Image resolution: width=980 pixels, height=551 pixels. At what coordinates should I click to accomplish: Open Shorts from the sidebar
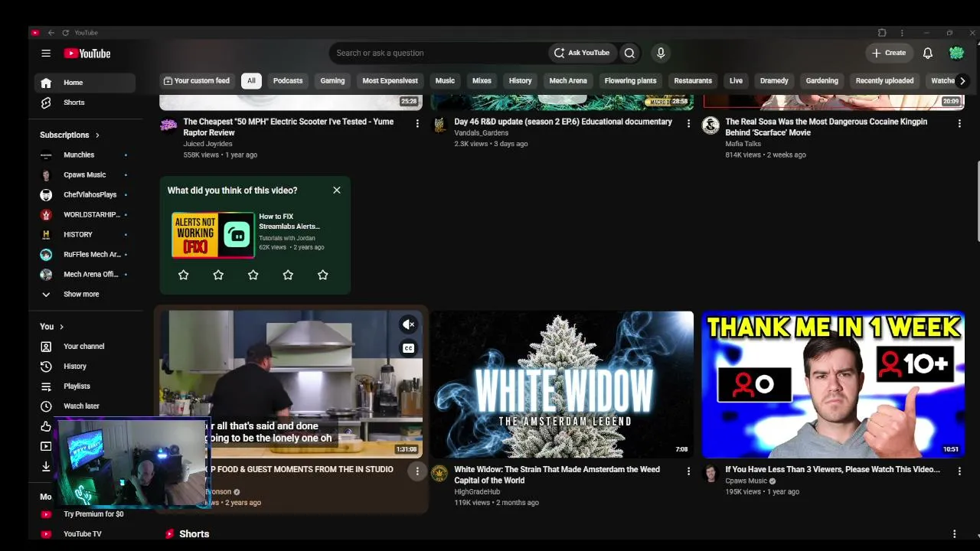(x=85, y=103)
